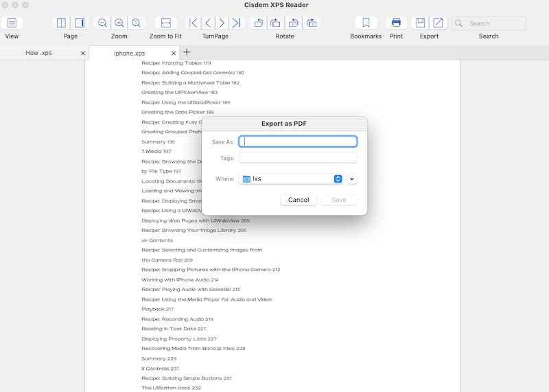Click the first Rotate icon
Image resolution: width=549 pixels, height=392 pixels.
click(259, 23)
